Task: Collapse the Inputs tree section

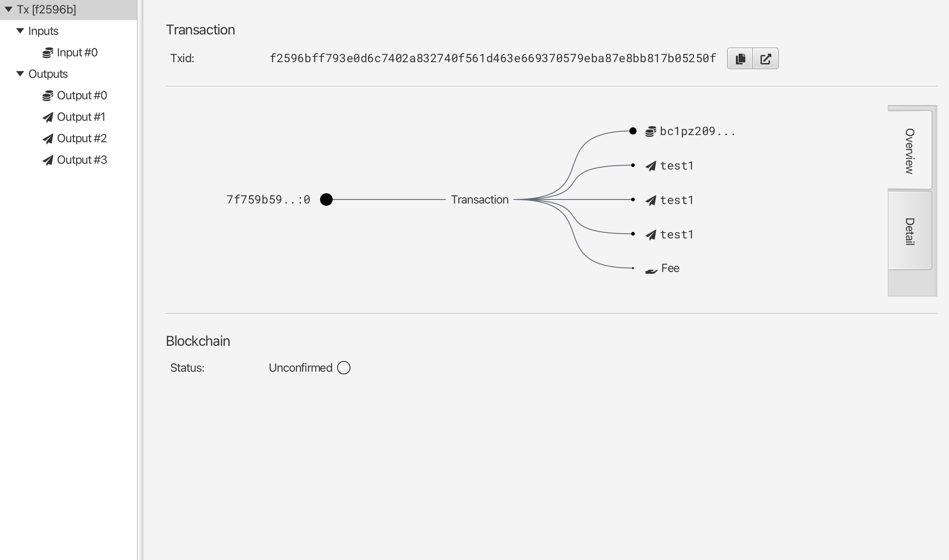Action: click(x=20, y=31)
